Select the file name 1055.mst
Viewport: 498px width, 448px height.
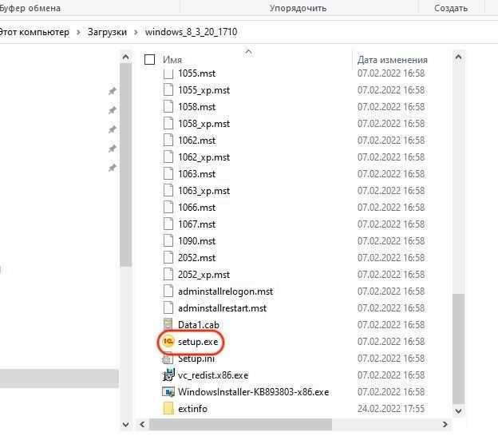click(x=196, y=73)
